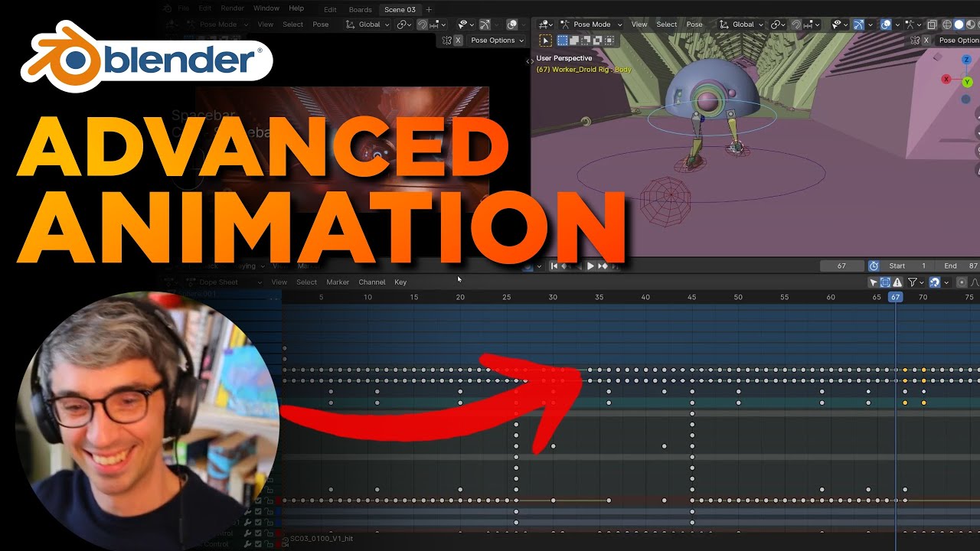The height and width of the screenshot is (551, 980).
Task: Open Dope Sheet snapping dropdown arrow
Action: tap(946, 282)
